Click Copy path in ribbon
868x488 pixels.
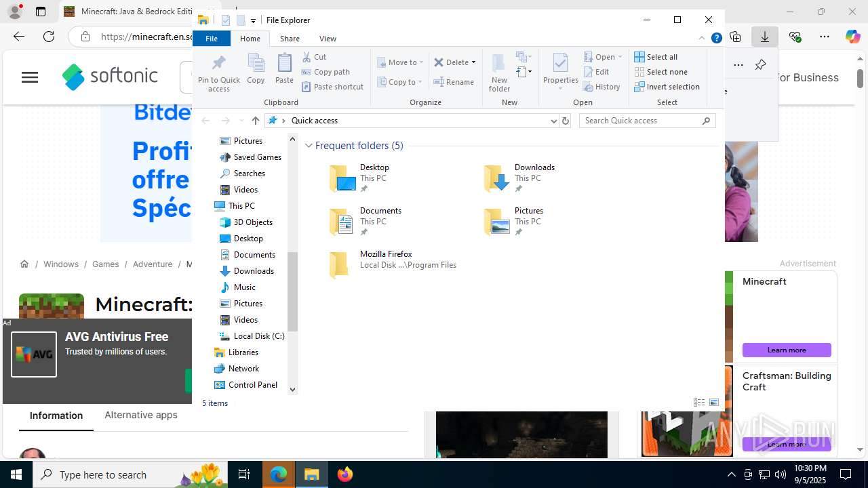coord(325,72)
